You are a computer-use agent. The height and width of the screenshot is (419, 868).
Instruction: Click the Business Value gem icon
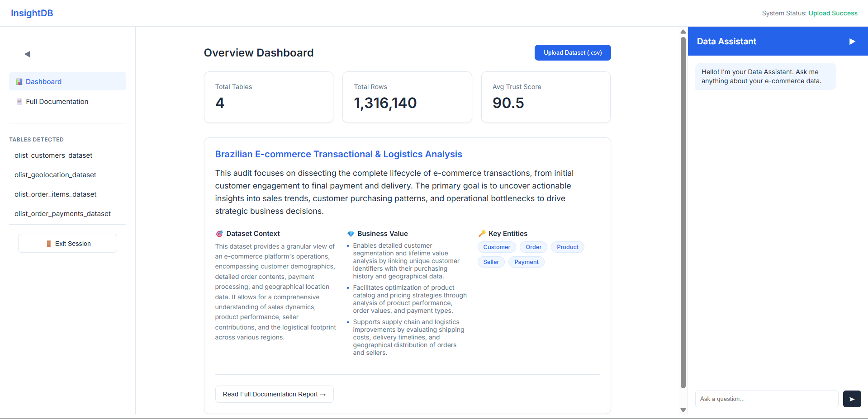click(x=351, y=234)
